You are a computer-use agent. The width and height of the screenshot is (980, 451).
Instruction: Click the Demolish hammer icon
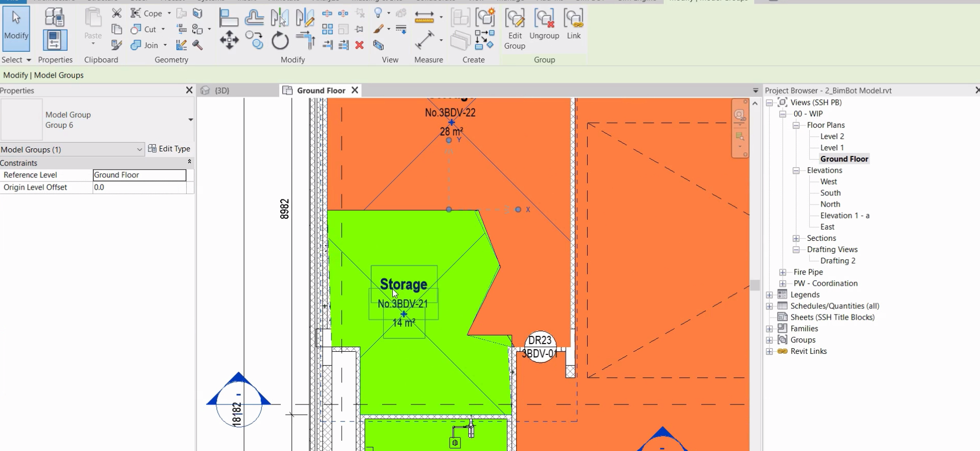[198, 45]
